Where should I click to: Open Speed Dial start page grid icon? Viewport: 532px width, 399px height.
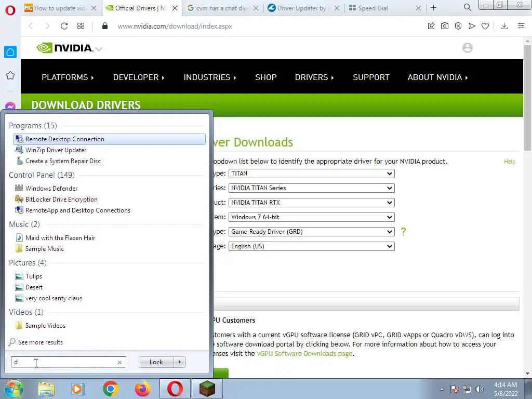click(x=81, y=26)
